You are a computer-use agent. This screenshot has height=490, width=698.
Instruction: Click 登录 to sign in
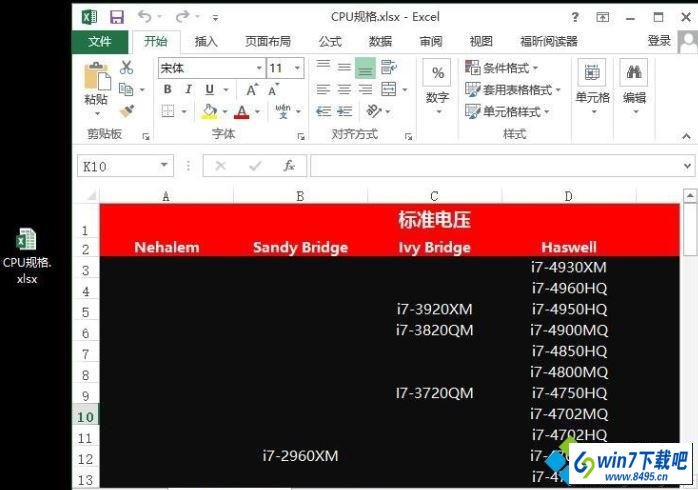coord(659,41)
